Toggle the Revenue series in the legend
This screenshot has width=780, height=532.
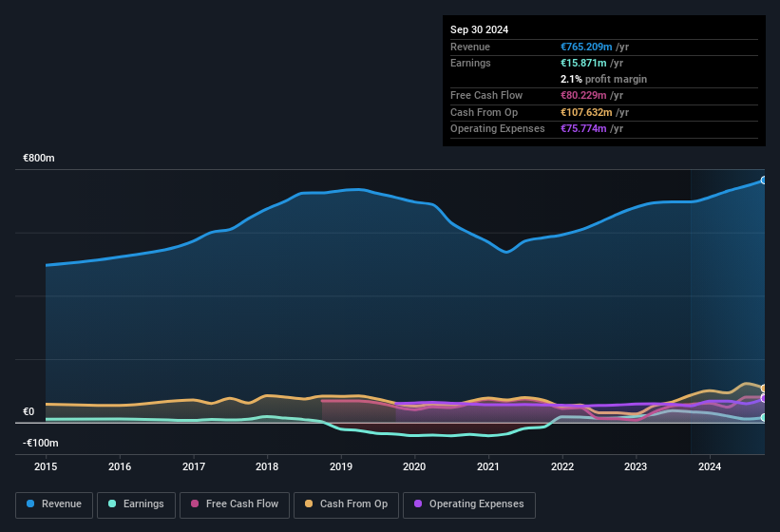pyautogui.click(x=56, y=503)
